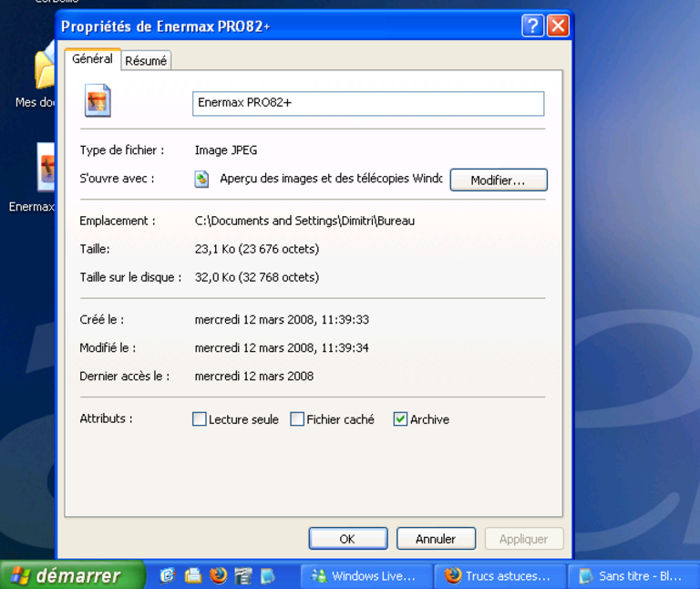Confirm with the OK button
Screen dimensions: 700x589
pyautogui.click(x=348, y=539)
